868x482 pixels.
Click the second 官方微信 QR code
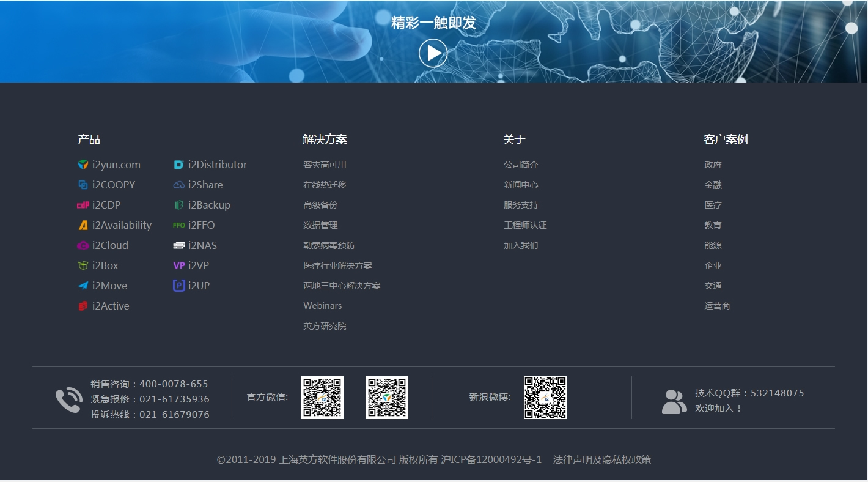[x=387, y=398]
